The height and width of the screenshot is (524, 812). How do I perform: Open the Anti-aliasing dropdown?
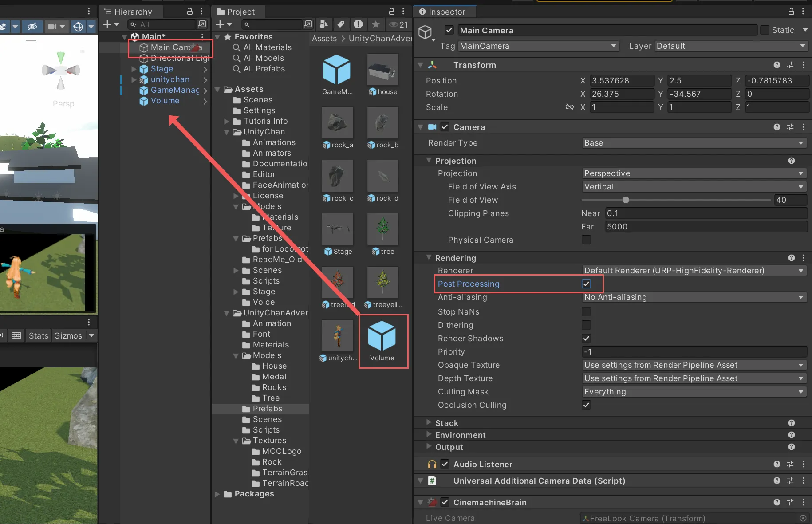point(694,297)
